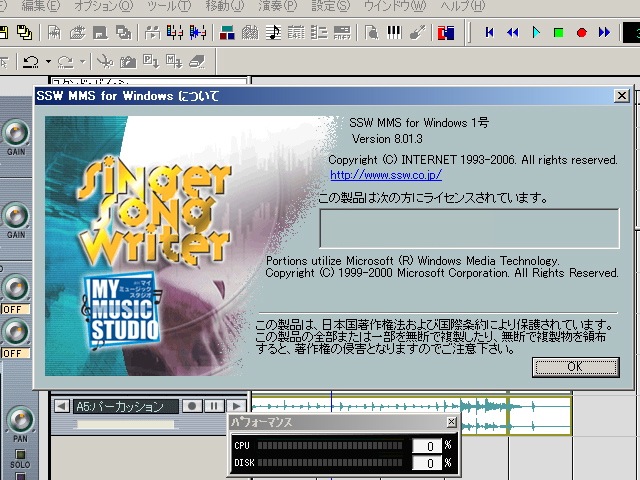Open the ウィンドウ menu
640x480 pixels.
[395, 7]
